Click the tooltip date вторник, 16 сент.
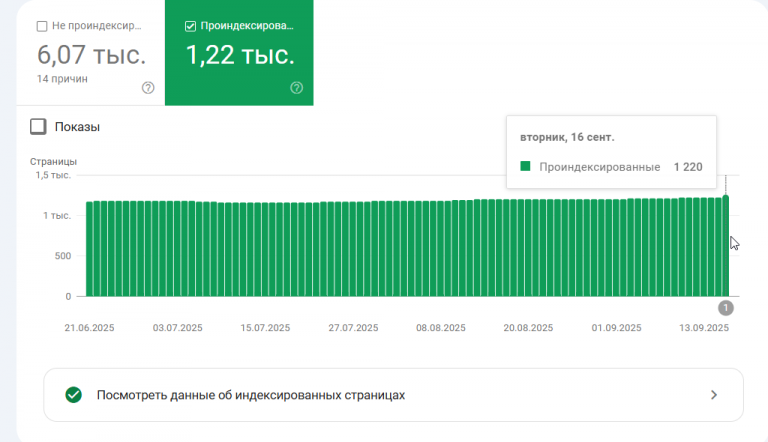The height and width of the screenshot is (442, 768). coord(567,137)
